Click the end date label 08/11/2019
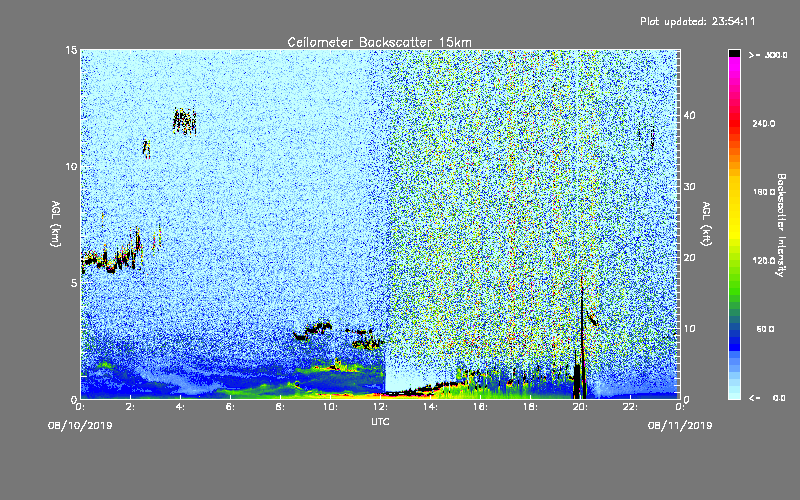This screenshot has width=800, height=500. point(680,425)
